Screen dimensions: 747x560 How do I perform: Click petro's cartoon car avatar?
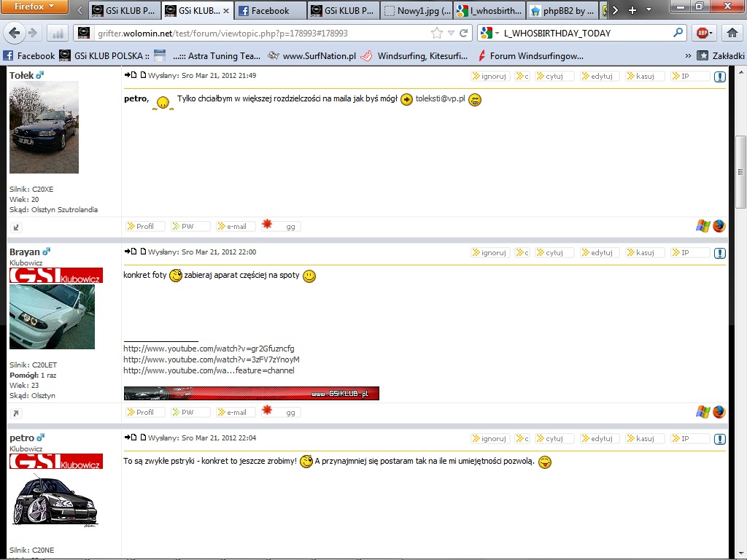click(55, 500)
